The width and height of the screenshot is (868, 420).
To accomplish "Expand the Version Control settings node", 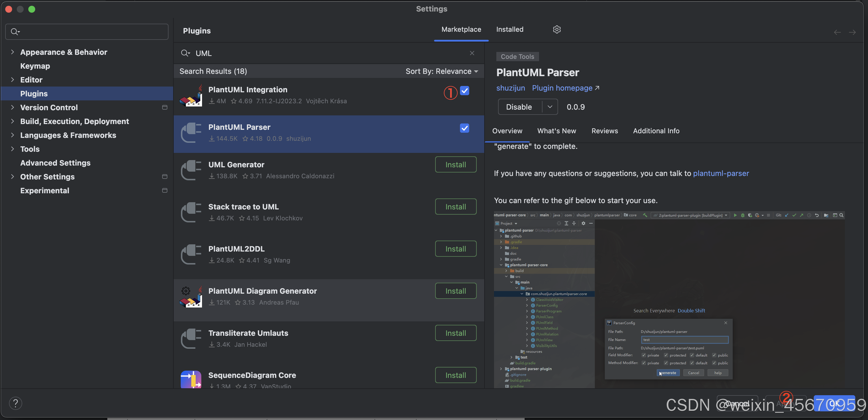I will (12, 107).
